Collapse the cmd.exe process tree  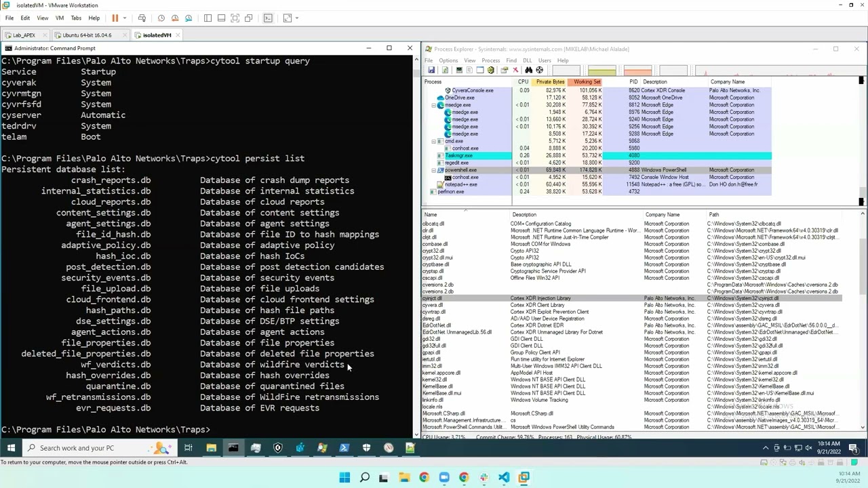(434, 142)
